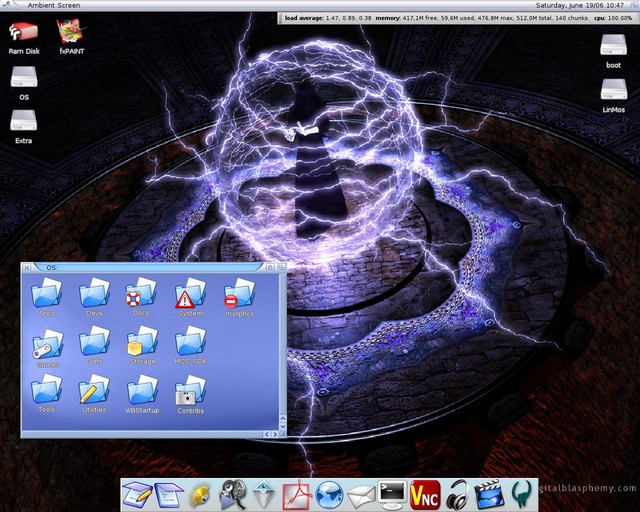The image size is (640, 512).
Task: Launch notepad with pencil in dock
Action: tap(138, 495)
